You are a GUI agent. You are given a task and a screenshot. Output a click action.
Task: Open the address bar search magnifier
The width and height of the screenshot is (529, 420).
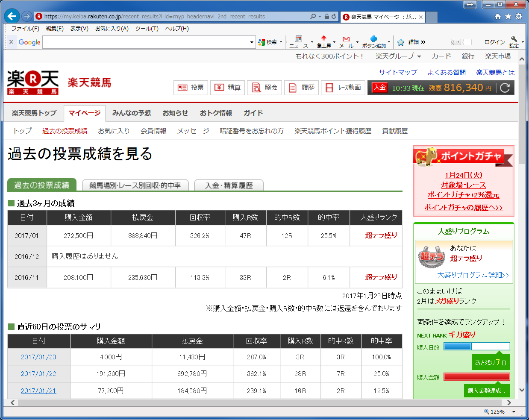(x=313, y=16)
